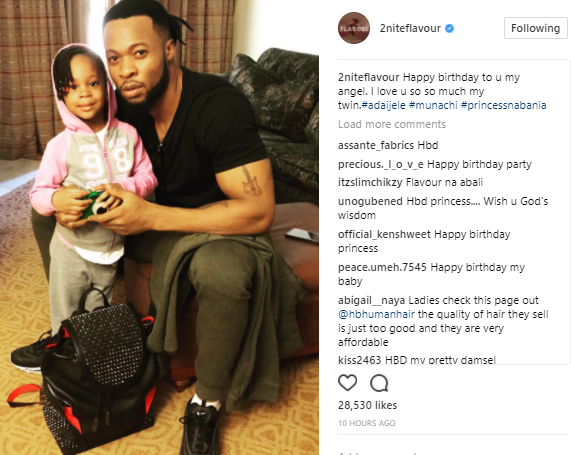Open peace.umeh.7545 commenter profile

[x=382, y=267]
